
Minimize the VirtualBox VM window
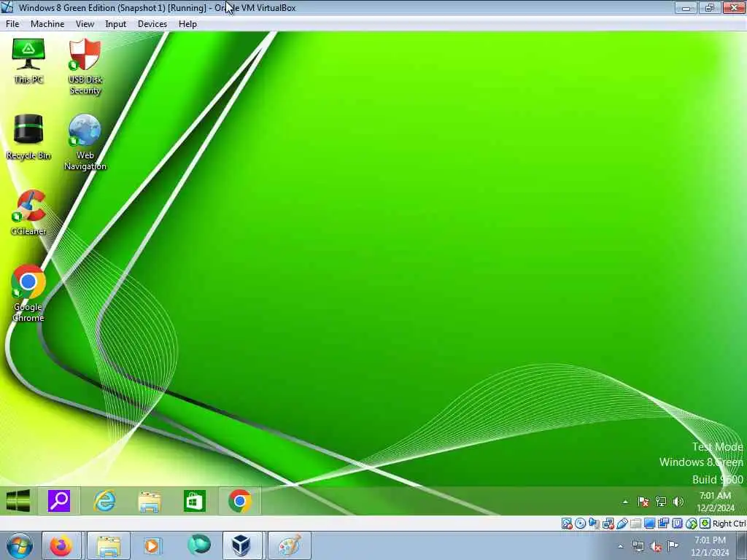tap(686, 7)
